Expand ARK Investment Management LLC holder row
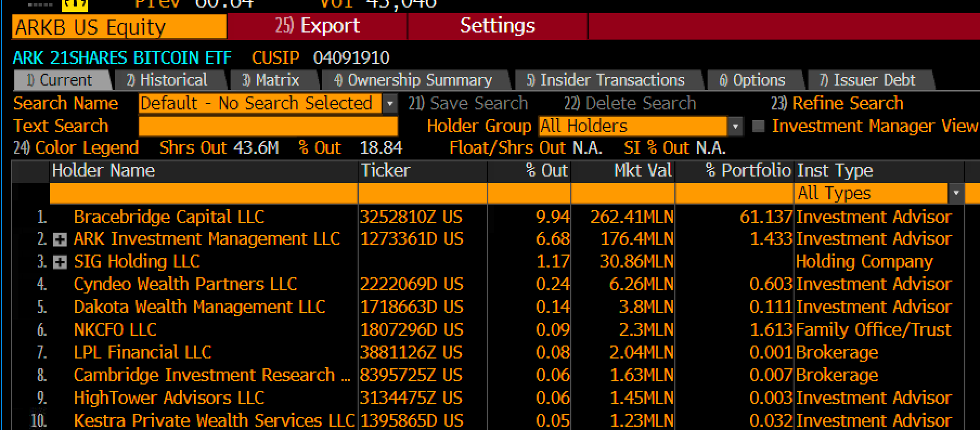980x430 pixels. click(60, 239)
